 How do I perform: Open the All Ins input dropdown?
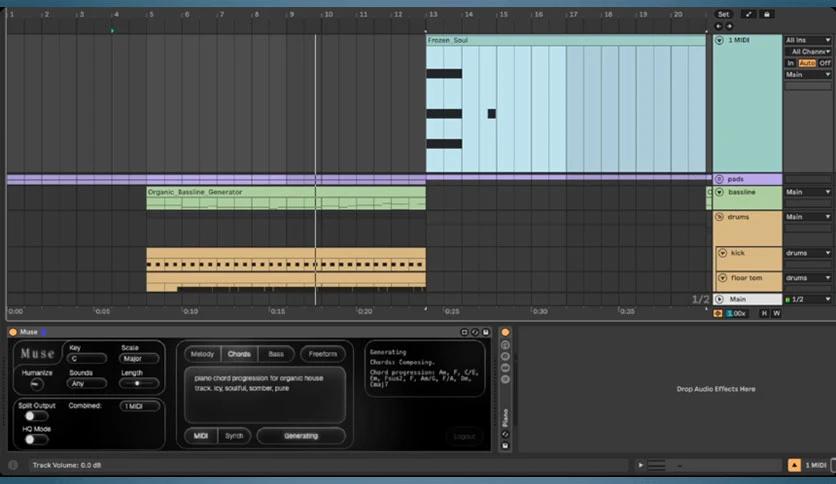point(808,40)
